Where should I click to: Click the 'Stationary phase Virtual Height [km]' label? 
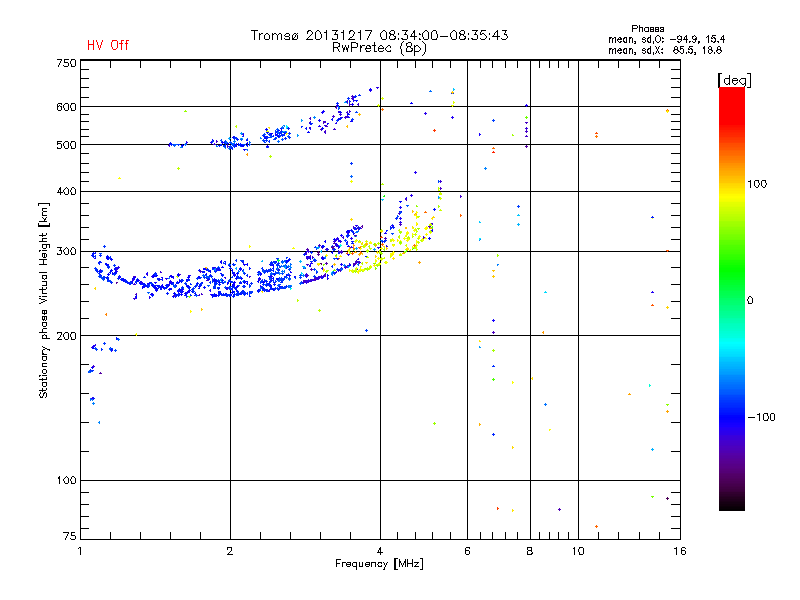point(44,301)
